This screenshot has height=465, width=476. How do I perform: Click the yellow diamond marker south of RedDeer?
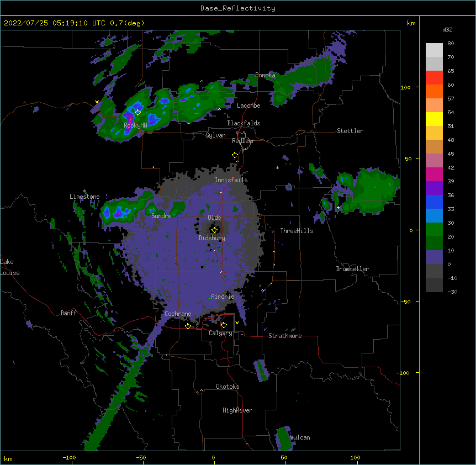point(235,155)
